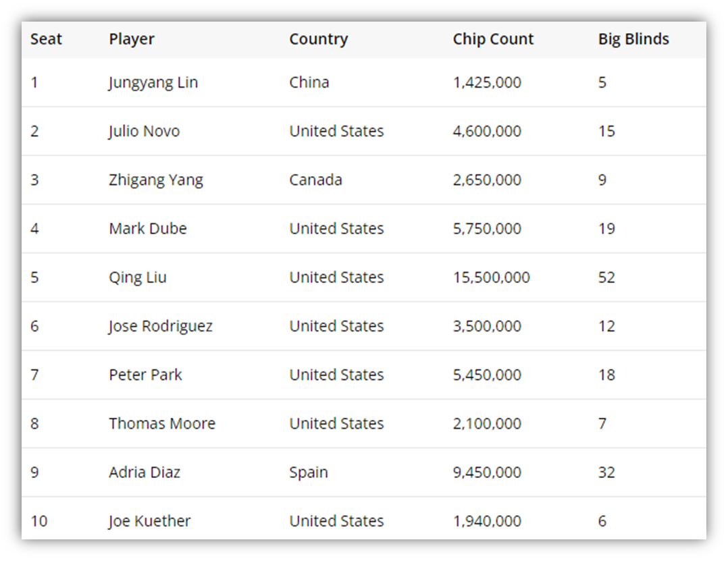Click the 52 big blinds value
Image resolution: width=728 pixels, height=561 pixels.
pos(606,277)
